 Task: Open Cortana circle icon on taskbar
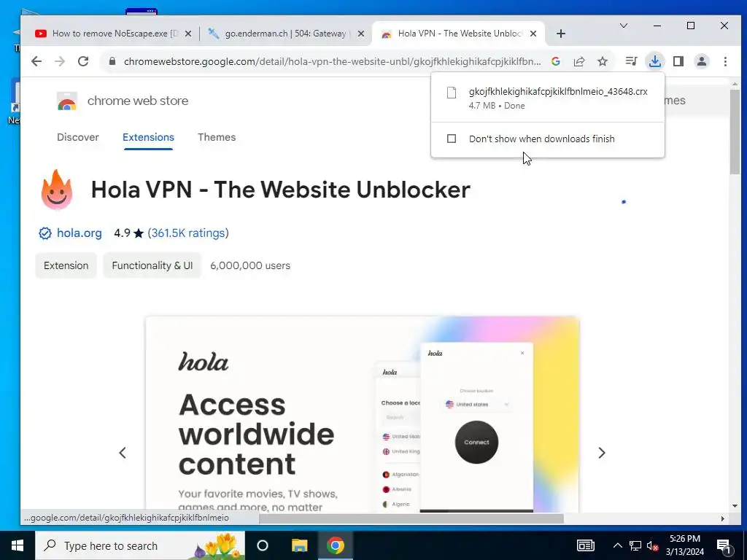(x=263, y=545)
